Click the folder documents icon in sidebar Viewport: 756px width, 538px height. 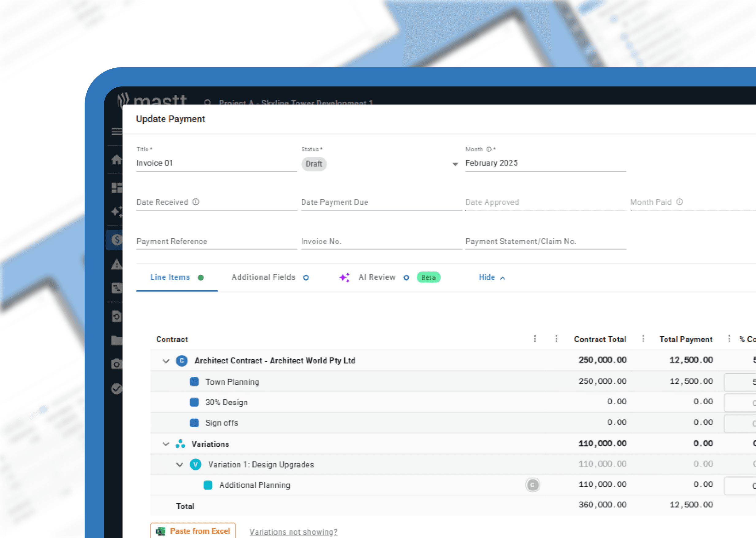(x=116, y=340)
